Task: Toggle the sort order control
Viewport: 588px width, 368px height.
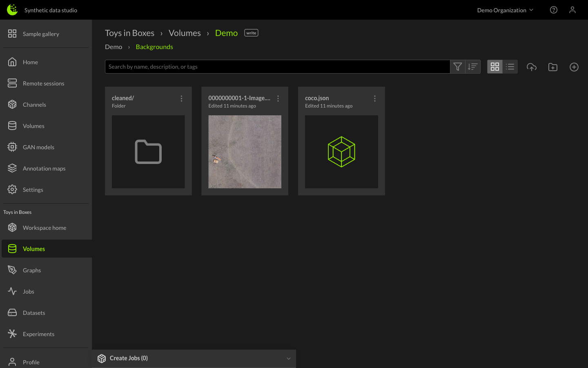Action: tap(472, 66)
